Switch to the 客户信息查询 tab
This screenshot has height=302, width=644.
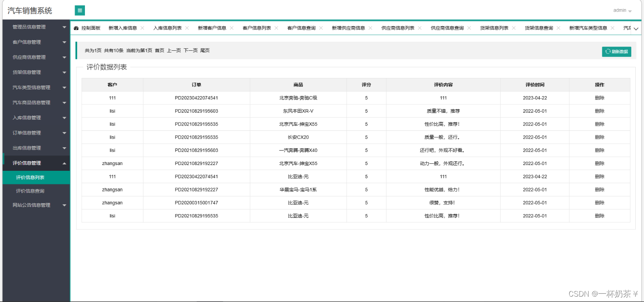tap(301, 28)
